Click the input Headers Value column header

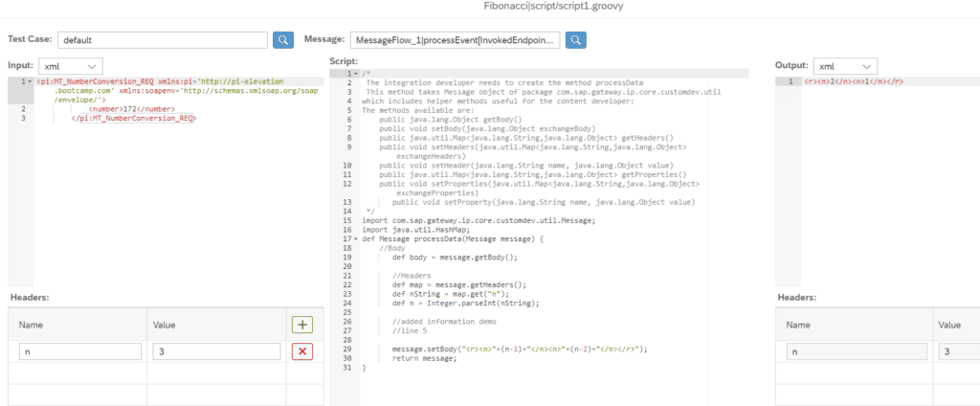point(165,325)
